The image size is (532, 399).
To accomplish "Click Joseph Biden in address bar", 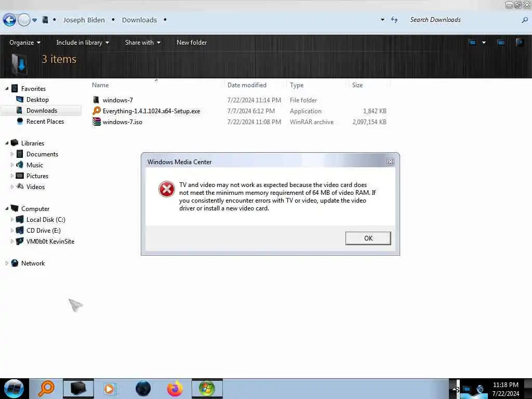I will (x=84, y=20).
